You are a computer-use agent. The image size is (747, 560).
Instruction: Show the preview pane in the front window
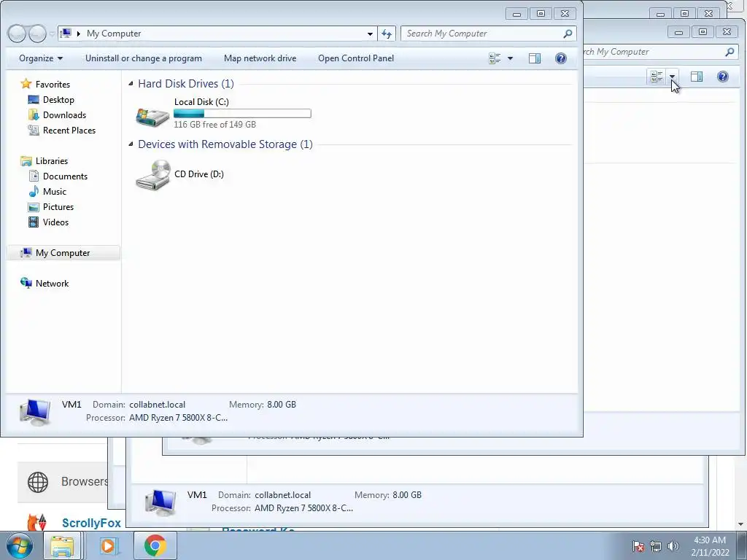pyautogui.click(x=535, y=58)
